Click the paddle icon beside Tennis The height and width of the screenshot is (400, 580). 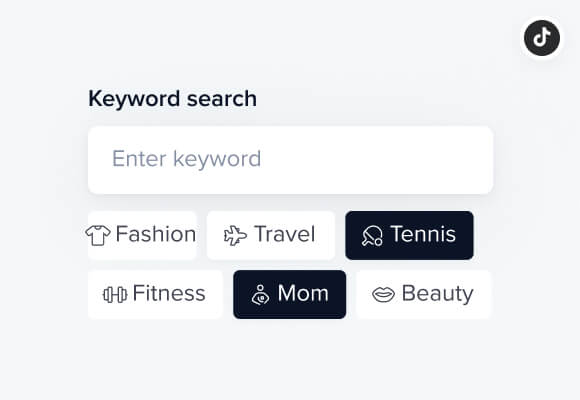(x=372, y=236)
